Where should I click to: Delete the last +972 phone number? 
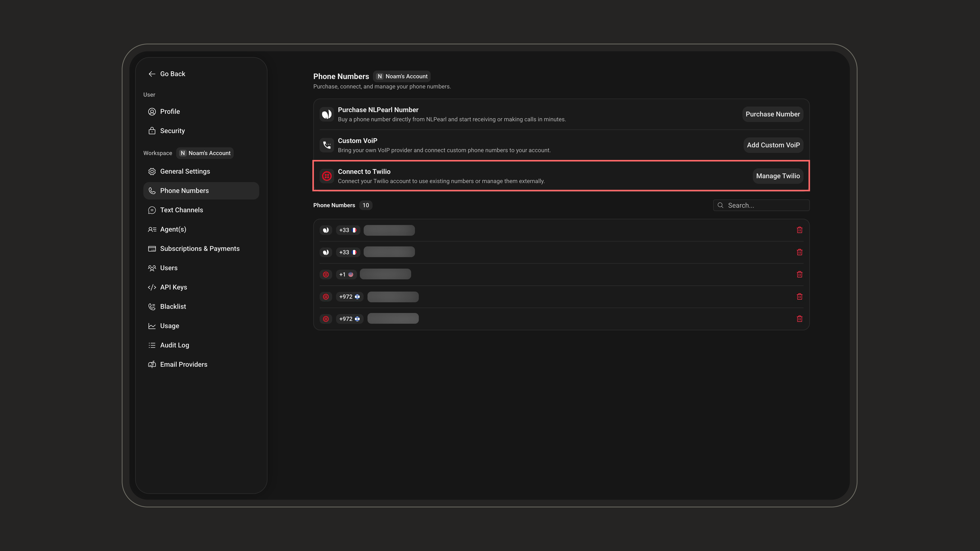(x=799, y=319)
